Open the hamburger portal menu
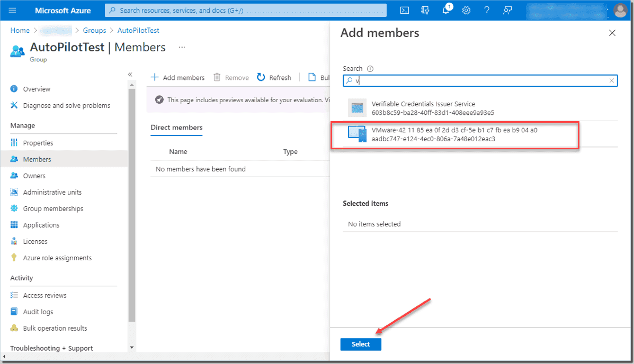The image size is (634, 364). (x=12, y=11)
